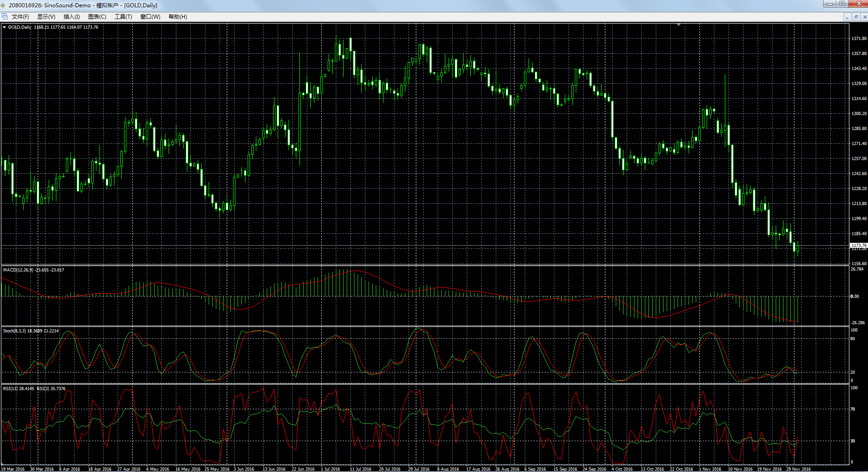Click the chart shift triangle marker at top
Image resolution: width=868 pixels, height=472 pixels.
click(x=678, y=25)
